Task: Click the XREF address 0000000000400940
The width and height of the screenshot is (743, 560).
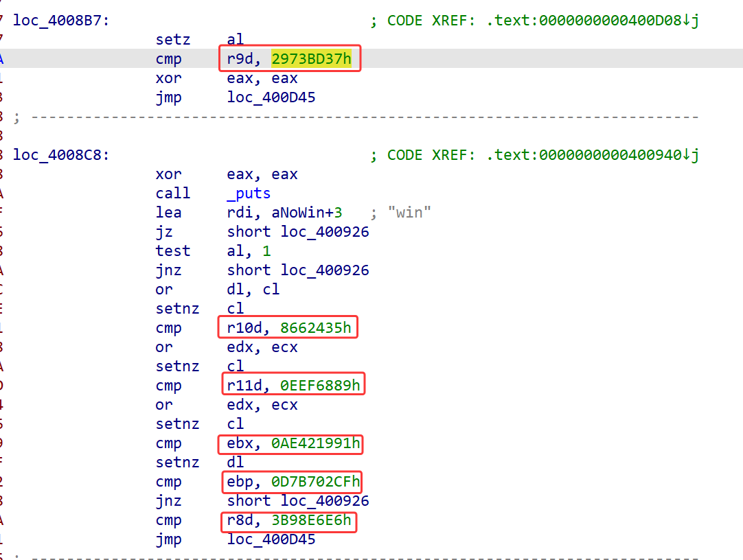Action: tap(610, 155)
